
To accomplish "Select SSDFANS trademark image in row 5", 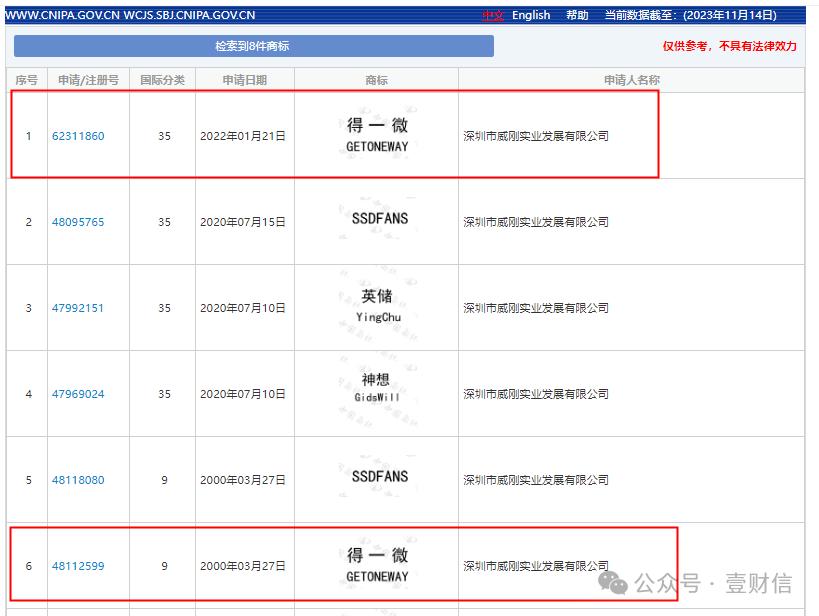I will 380,476.
